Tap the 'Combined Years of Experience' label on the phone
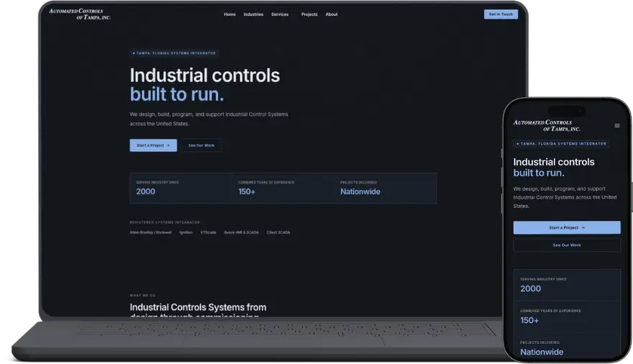This screenshot has height=364, width=633. pos(550,311)
